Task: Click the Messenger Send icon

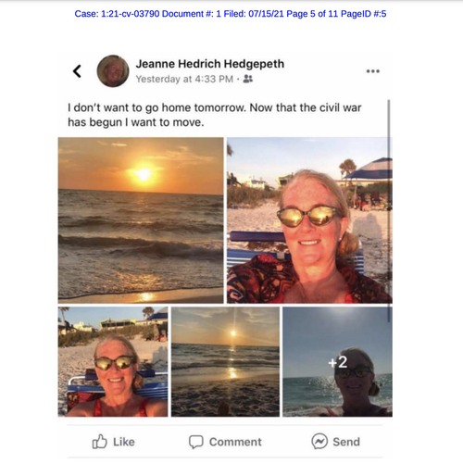Action: pos(319,441)
